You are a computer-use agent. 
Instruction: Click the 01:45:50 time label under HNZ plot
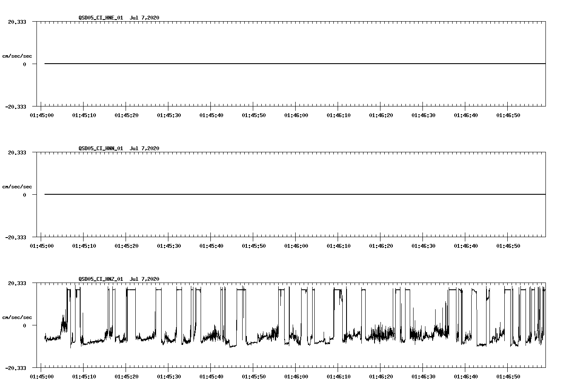[x=254, y=376]
